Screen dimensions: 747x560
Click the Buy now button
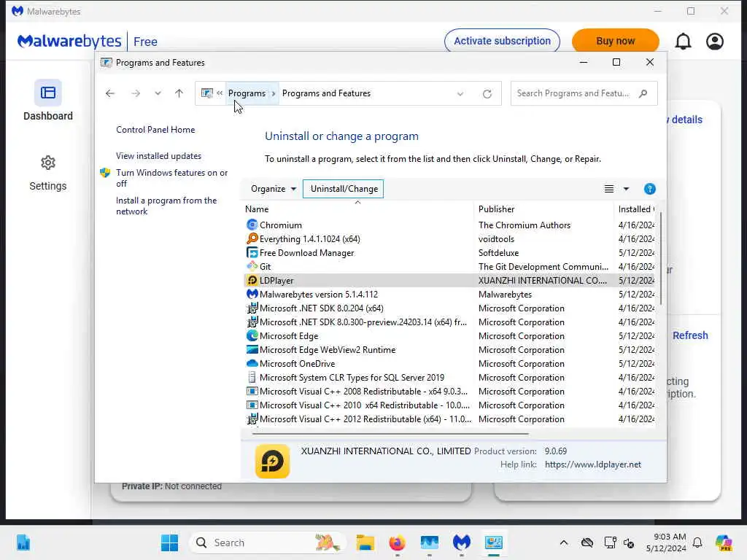615,41
